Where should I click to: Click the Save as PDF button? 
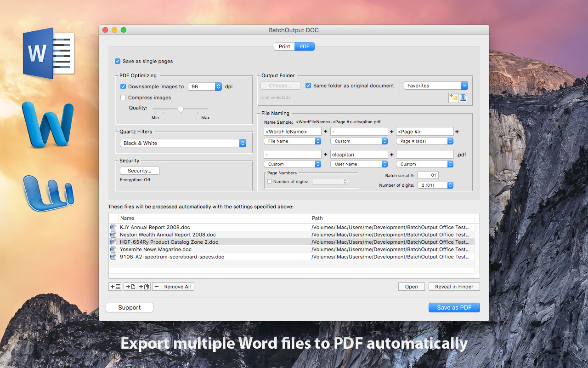coord(454,307)
